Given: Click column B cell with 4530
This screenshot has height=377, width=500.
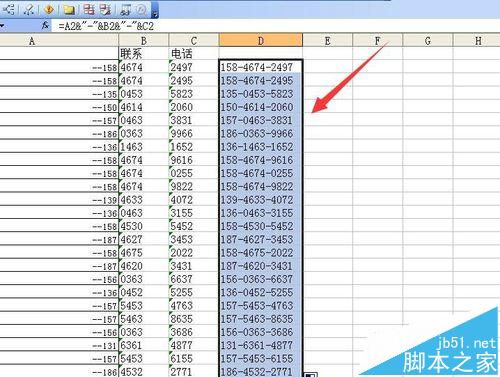Looking at the screenshot, I should point(144,226).
